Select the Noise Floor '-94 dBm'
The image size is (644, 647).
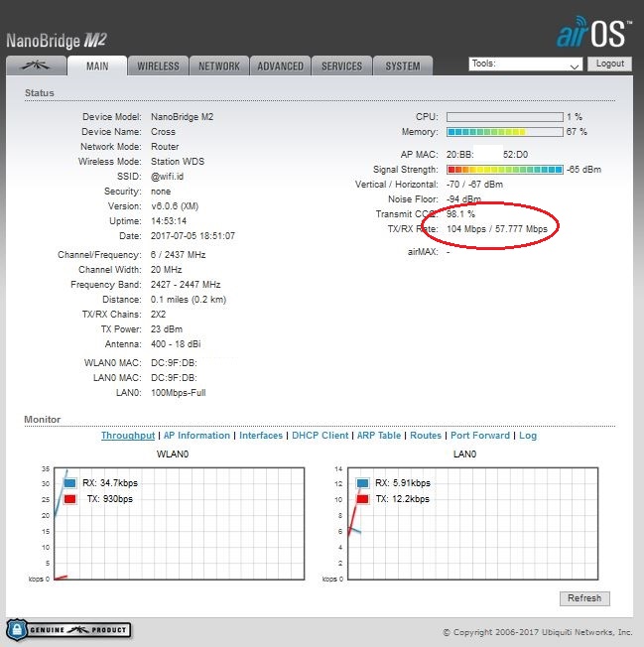463,199
